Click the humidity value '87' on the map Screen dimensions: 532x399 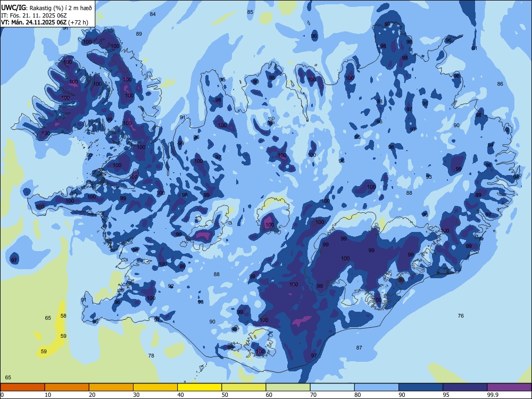point(359,347)
